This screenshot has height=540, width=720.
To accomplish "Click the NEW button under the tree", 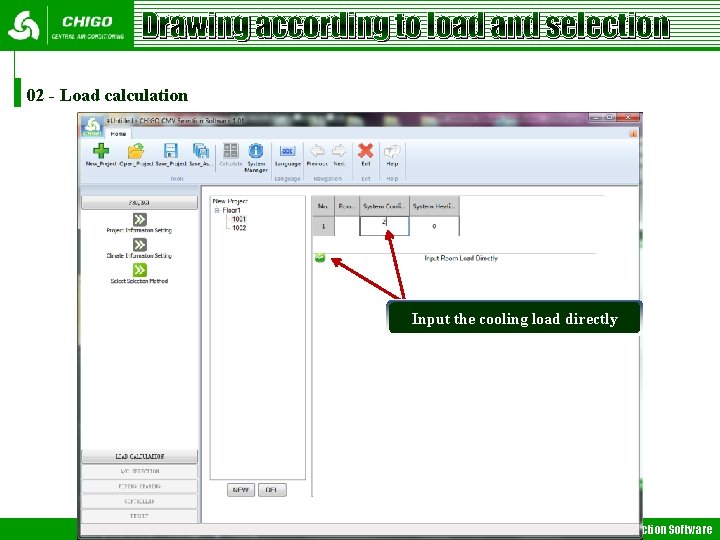I will [241, 490].
